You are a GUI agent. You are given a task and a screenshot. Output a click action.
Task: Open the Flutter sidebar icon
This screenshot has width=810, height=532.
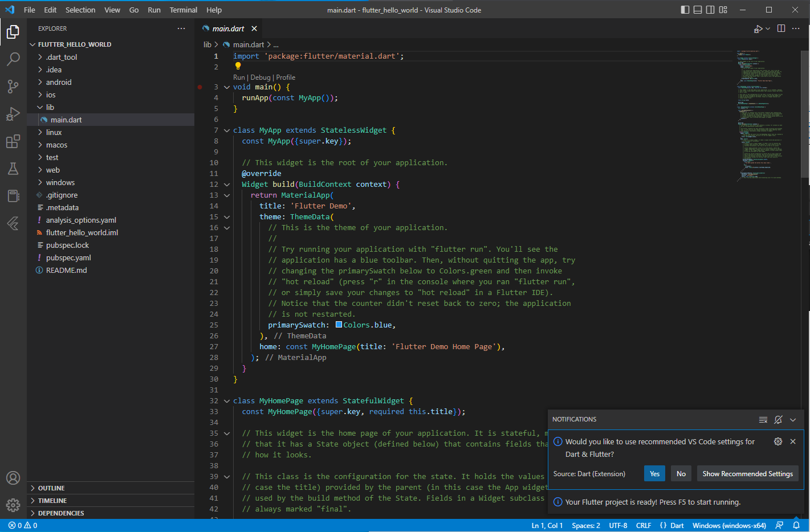(x=13, y=223)
